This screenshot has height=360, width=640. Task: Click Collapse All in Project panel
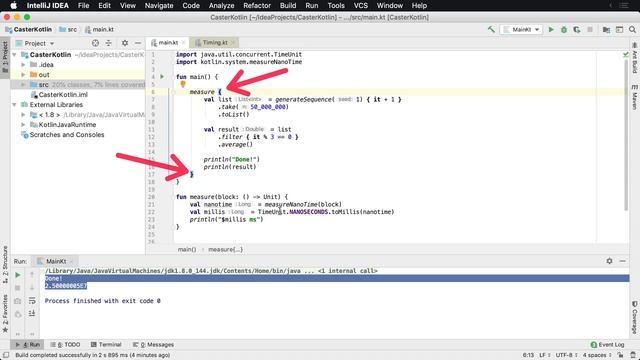pos(109,43)
